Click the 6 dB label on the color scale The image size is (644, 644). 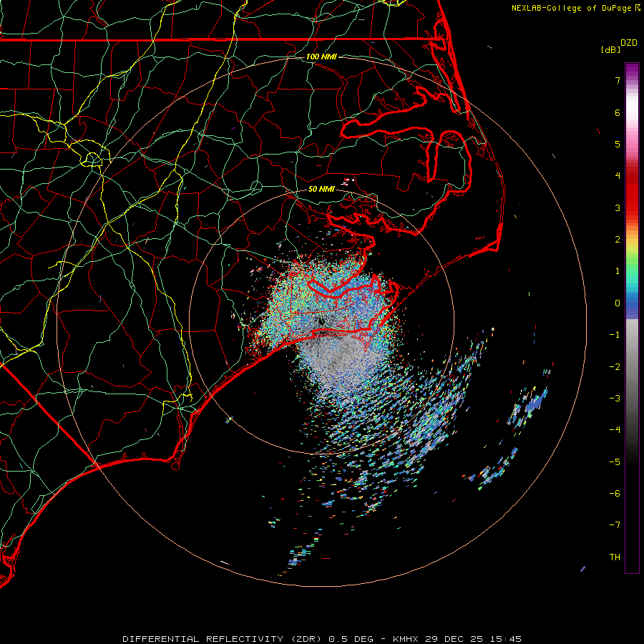618,112
